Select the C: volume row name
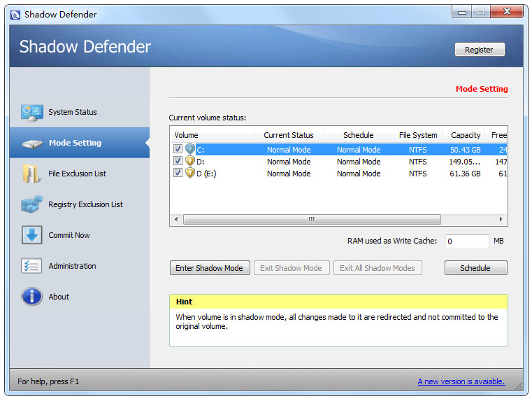 pyautogui.click(x=201, y=150)
